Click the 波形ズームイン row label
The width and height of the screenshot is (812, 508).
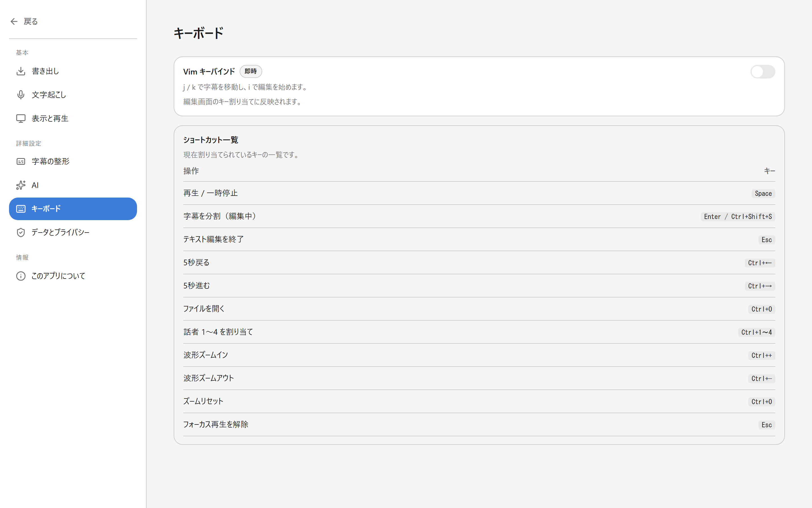click(206, 355)
